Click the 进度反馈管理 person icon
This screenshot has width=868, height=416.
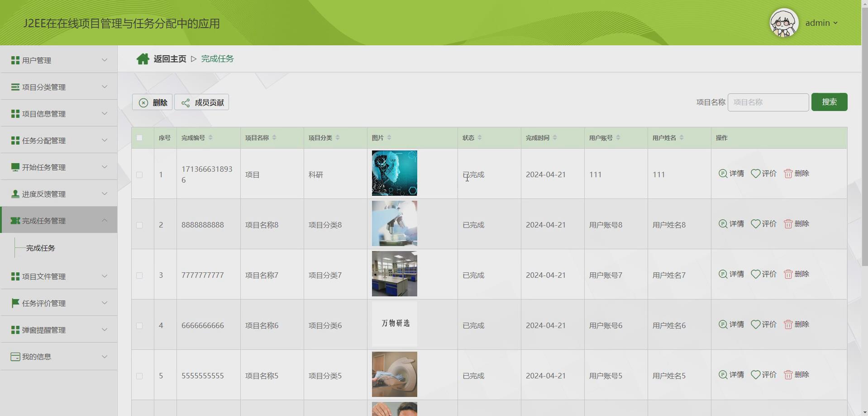[x=15, y=194]
